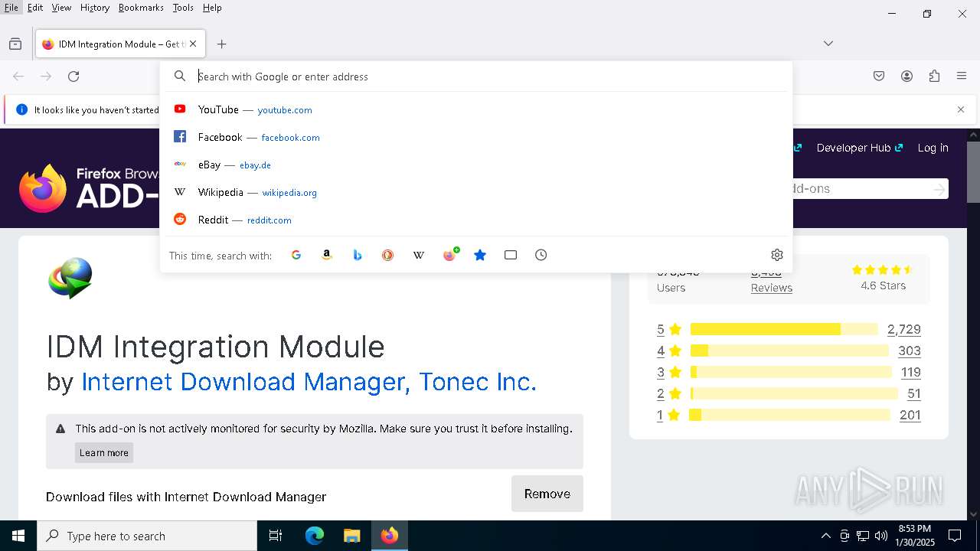Submit add-ons search arrow button
980x551 pixels.
(x=939, y=189)
